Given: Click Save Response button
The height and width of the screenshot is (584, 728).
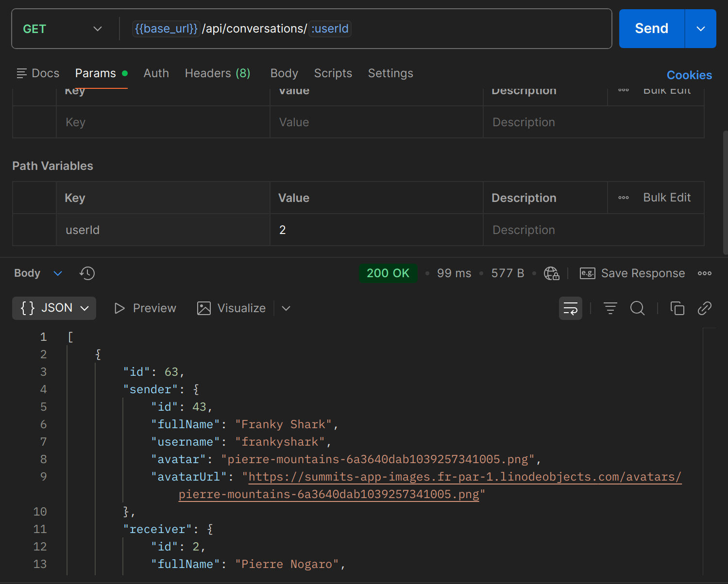Looking at the screenshot, I should tap(632, 273).
